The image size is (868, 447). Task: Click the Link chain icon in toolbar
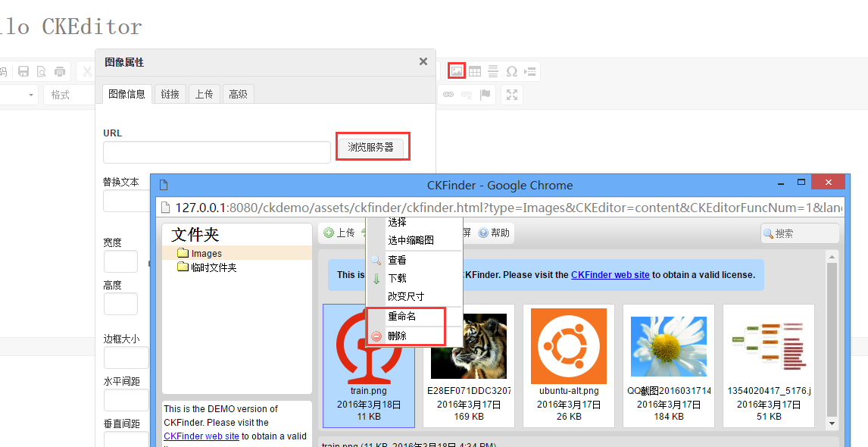click(448, 95)
